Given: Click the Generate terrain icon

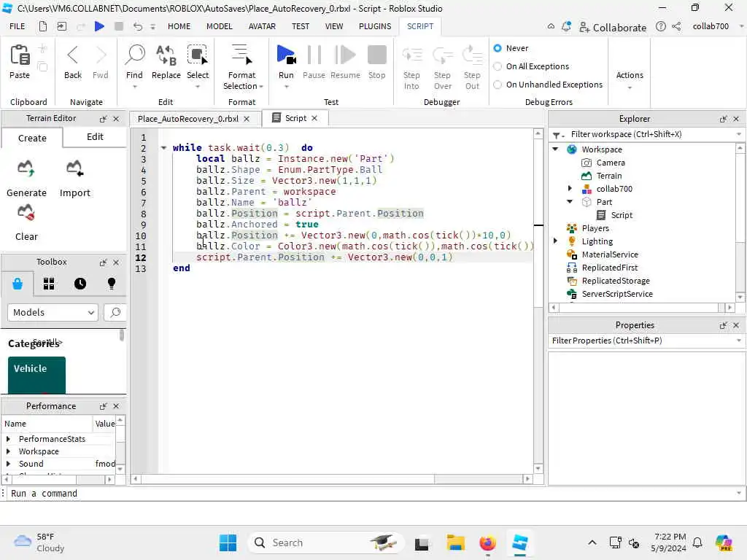Looking at the screenshot, I should 26,169.
